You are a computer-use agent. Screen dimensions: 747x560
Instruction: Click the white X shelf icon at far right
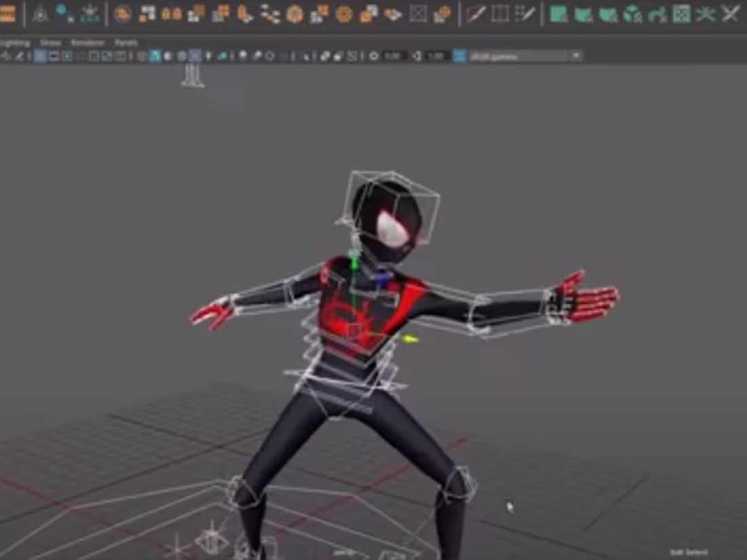point(730,14)
